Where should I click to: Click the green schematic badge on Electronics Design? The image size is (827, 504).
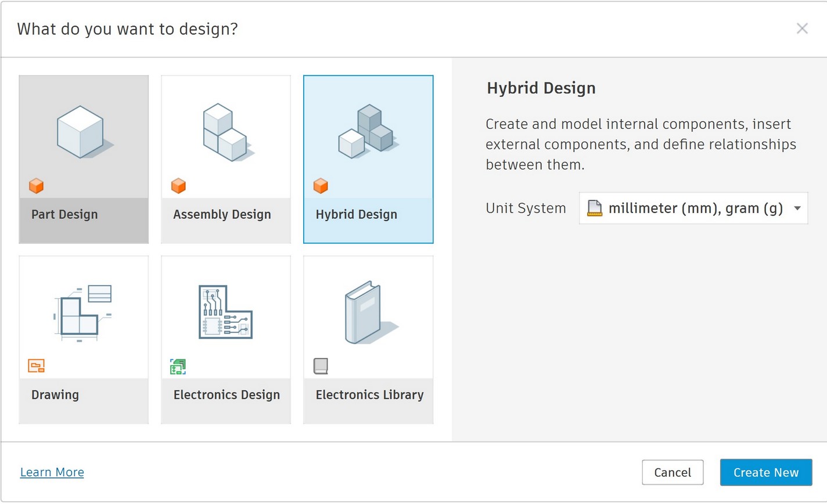178,366
